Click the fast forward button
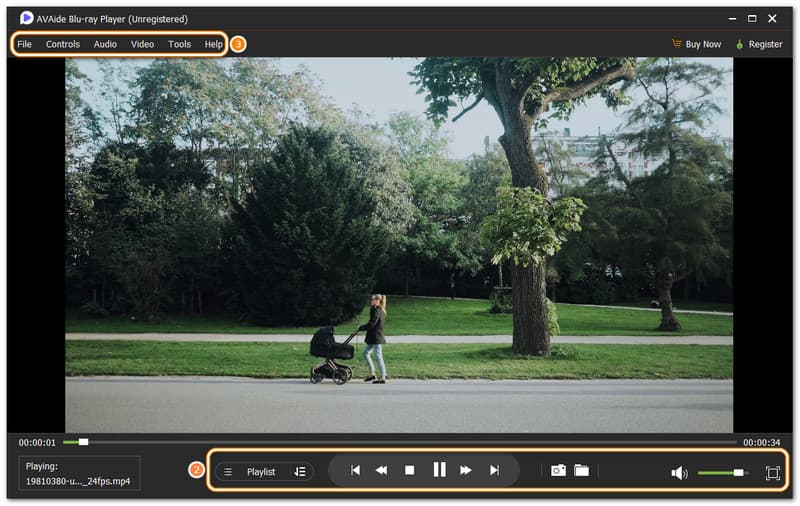The width and height of the screenshot is (800, 506). (x=466, y=470)
